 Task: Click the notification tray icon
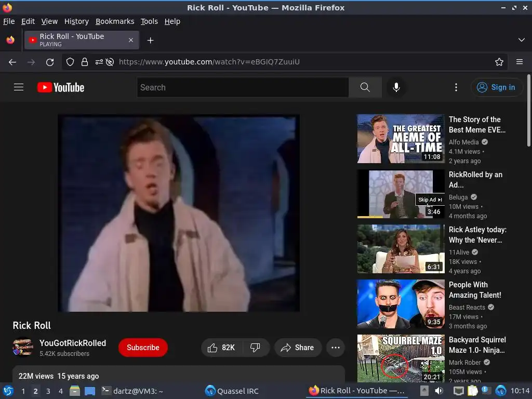click(486, 391)
